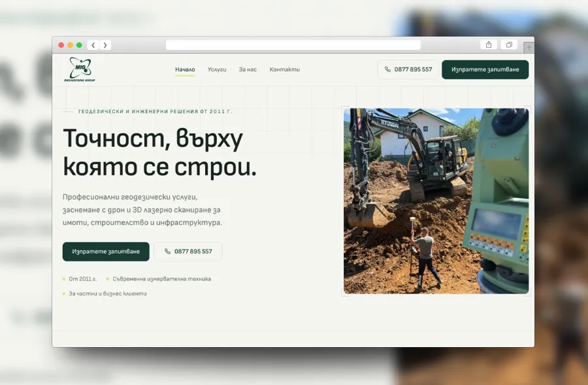Viewport: 588px width, 385px height.
Task: Call 0877 895 557 from the header
Action: pyautogui.click(x=408, y=69)
